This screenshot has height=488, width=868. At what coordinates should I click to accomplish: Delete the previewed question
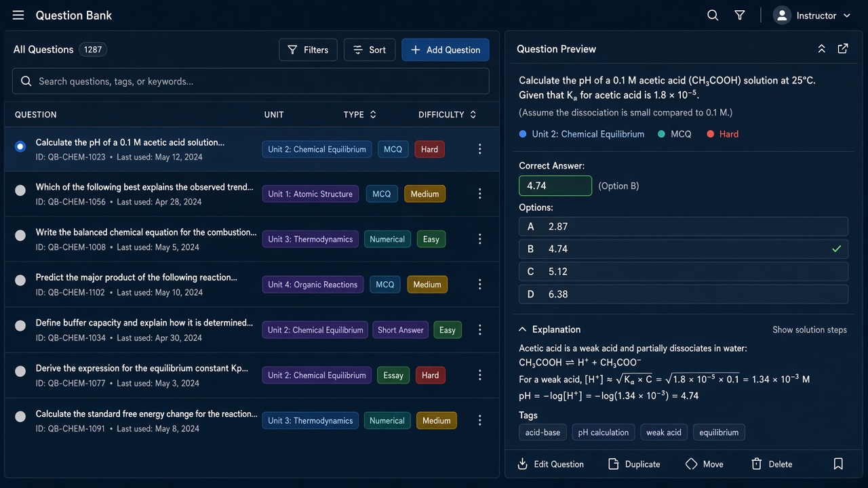coord(772,464)
